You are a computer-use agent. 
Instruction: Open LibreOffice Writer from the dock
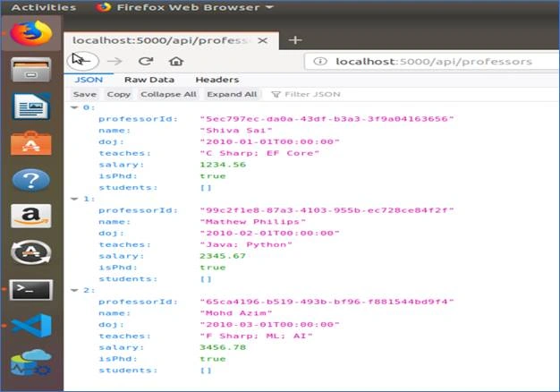pyautogui.click(x=31, y=107)
